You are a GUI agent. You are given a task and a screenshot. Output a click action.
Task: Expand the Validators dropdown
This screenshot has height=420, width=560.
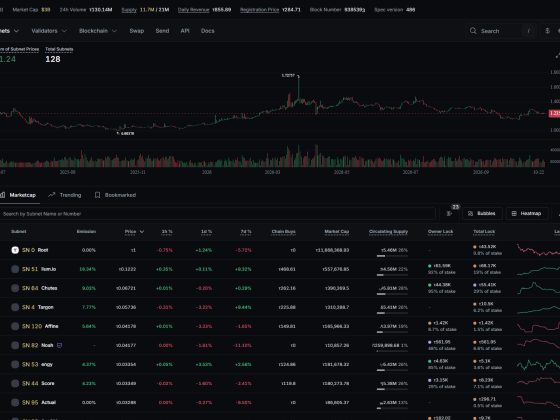(x=49, y=31)
